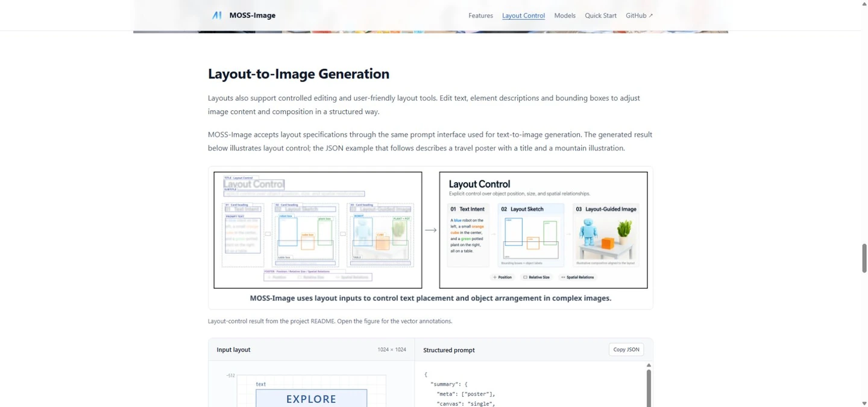Image resolution: width=868 pixels, height=407 pixels.
Task: Jump to Quick Start in navigation
Action: [x=600, y=16]
